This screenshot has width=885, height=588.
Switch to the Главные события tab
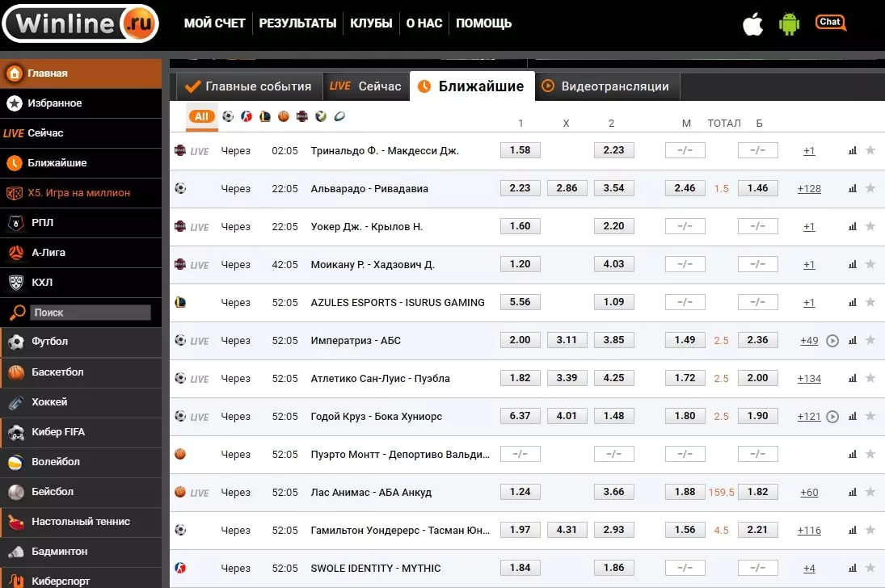click(249, 86)
